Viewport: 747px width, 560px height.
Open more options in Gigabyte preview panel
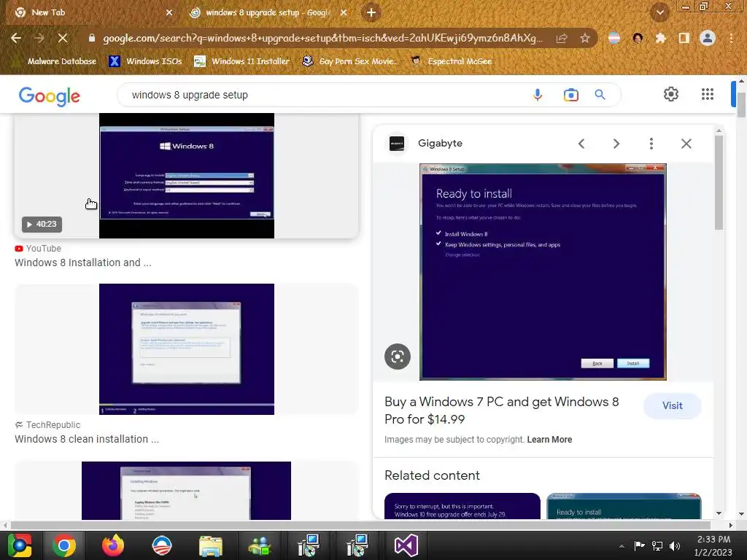point(651,144)
